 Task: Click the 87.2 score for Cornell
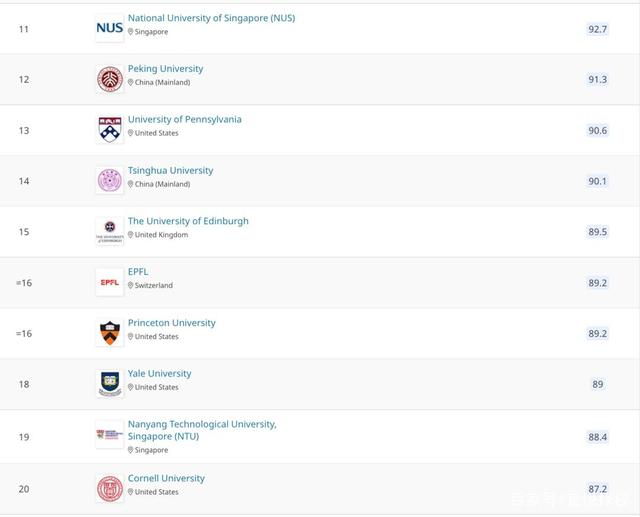(x=598, y=489)
